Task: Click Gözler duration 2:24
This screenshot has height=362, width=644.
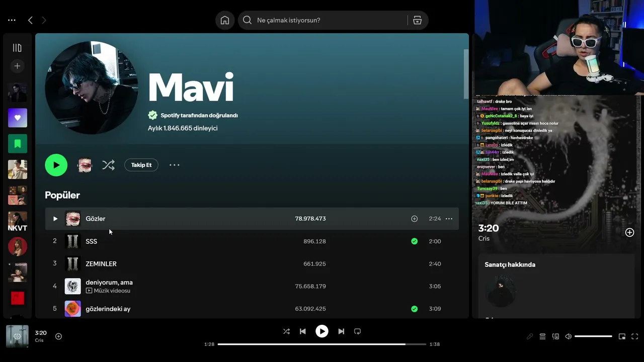Action: pos(435,219)
